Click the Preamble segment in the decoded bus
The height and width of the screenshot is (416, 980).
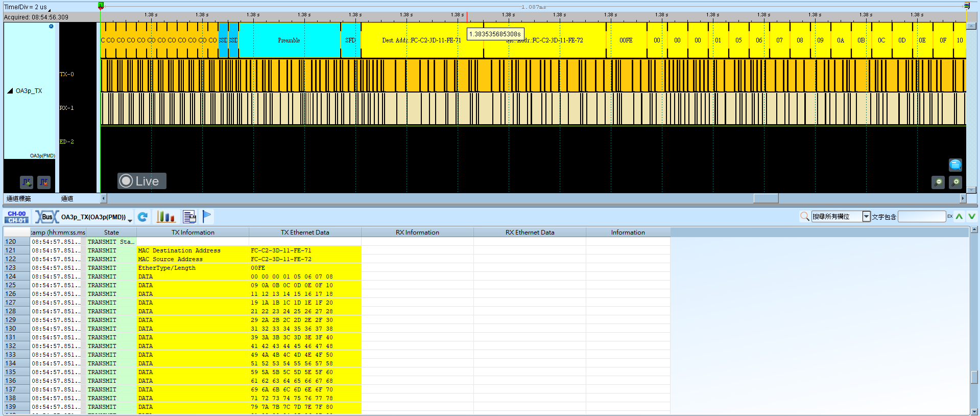(x=289, y=40)
